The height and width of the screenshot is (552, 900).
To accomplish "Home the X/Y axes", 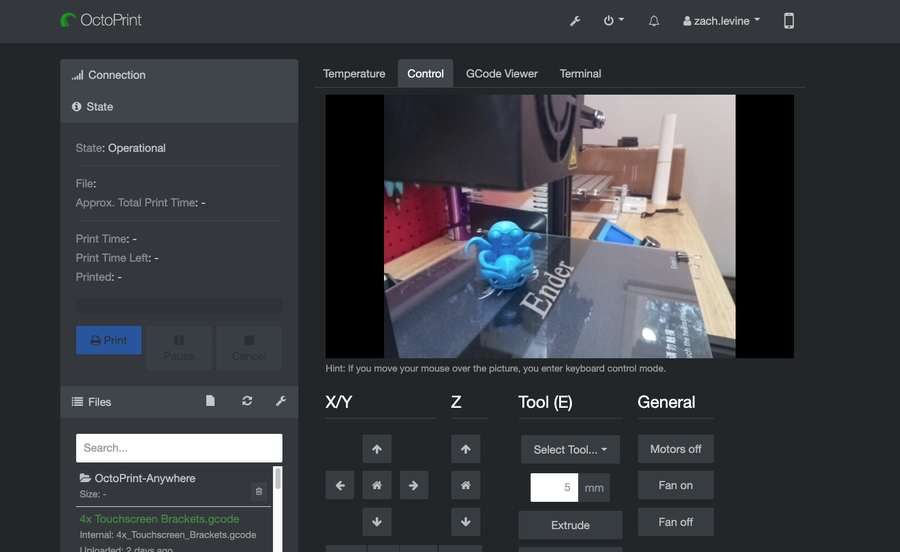I will [376, 486].
